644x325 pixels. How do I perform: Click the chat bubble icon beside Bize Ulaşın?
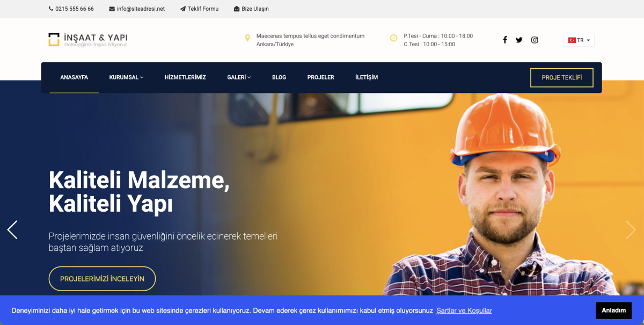click(x=236, y=9)
